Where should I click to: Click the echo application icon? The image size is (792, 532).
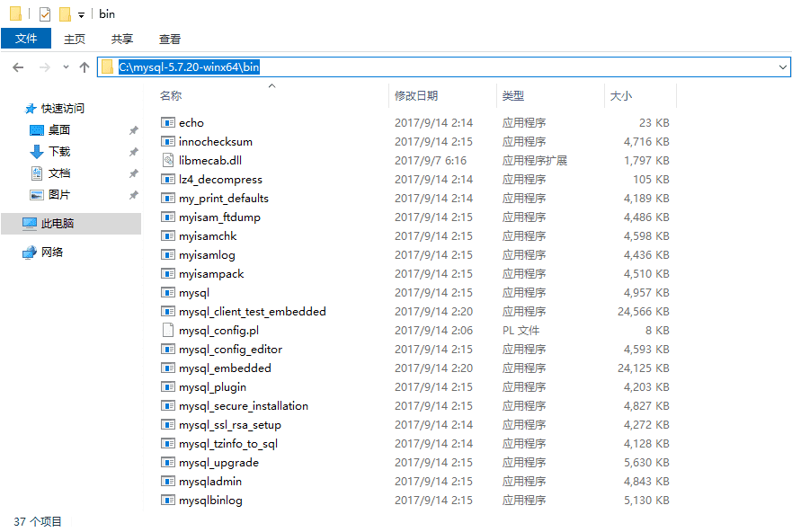click(168, 122)
